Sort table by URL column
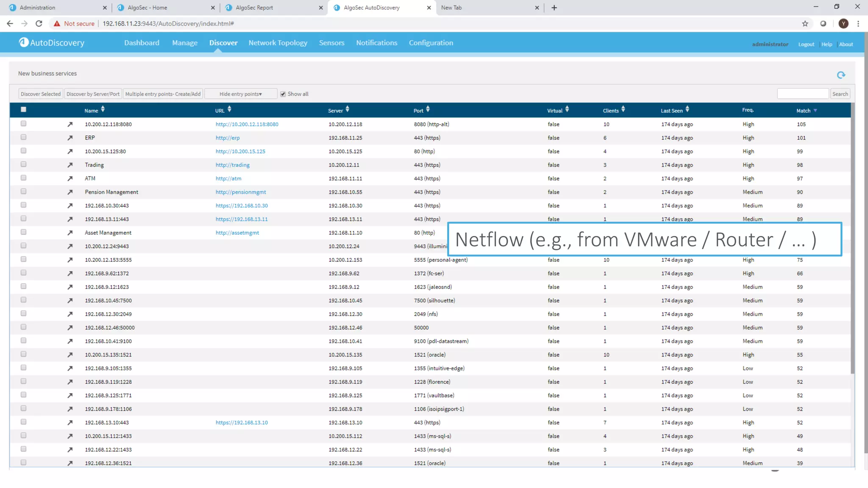Image resolution: width=868 pixels, height=488 pixels. point(223,110)
